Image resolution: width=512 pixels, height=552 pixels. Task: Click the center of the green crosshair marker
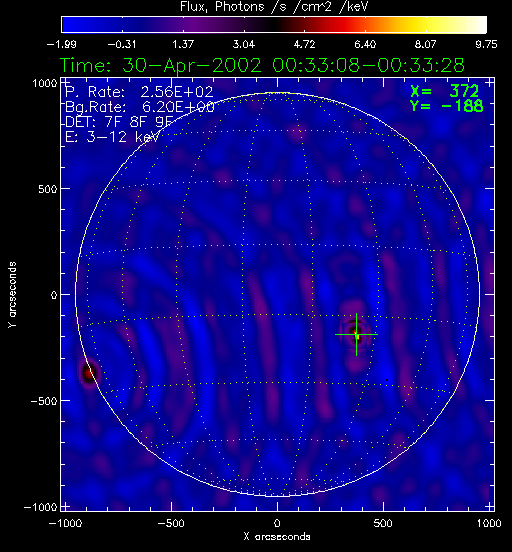356,334
